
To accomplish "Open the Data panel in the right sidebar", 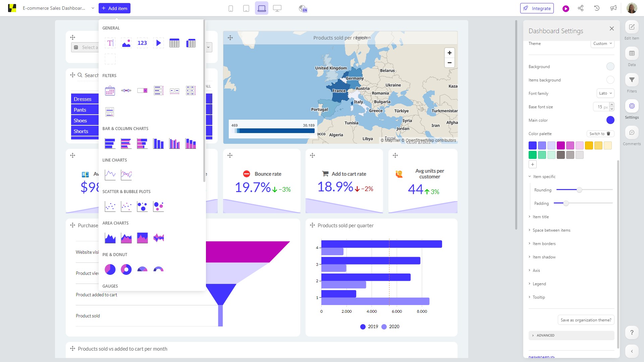I will click(632, 56).
